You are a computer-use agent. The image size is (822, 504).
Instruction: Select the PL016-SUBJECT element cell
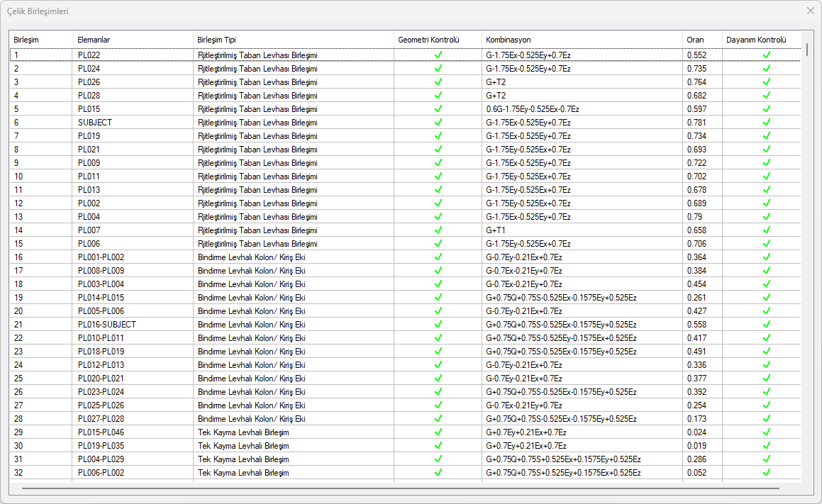106,325
